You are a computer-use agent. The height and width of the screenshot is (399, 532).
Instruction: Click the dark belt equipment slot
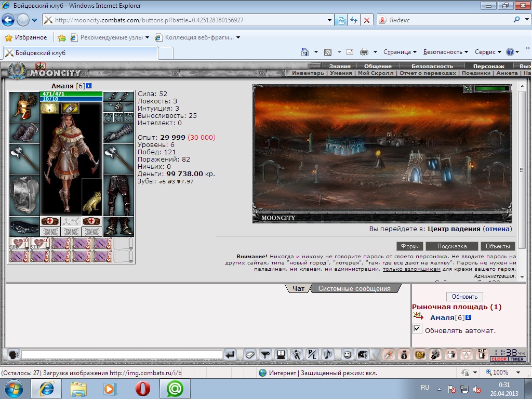24,227
